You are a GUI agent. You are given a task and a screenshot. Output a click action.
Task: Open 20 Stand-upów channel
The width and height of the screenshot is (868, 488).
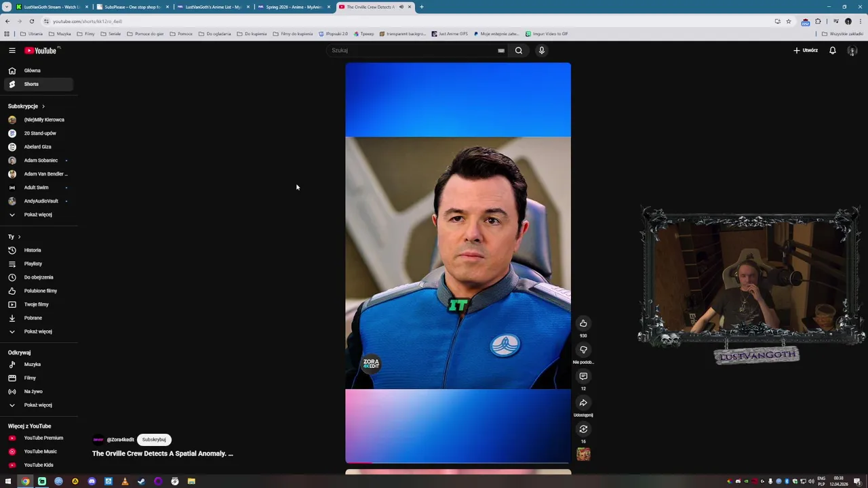pos(38,133)
